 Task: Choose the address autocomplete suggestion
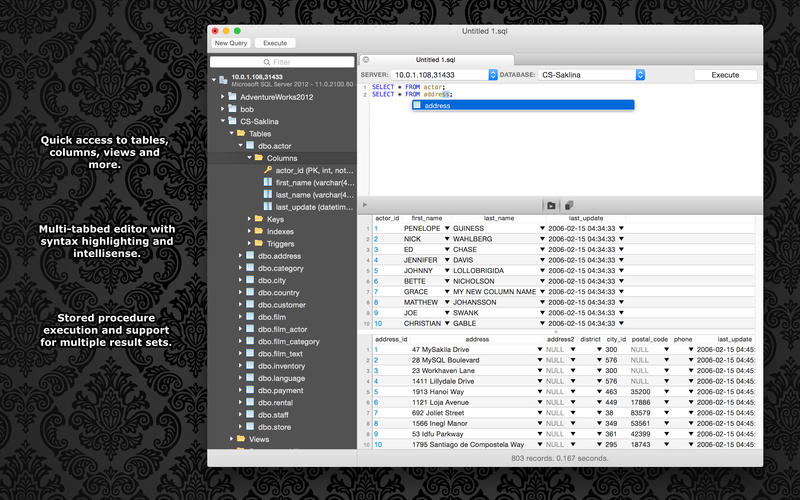437,105
